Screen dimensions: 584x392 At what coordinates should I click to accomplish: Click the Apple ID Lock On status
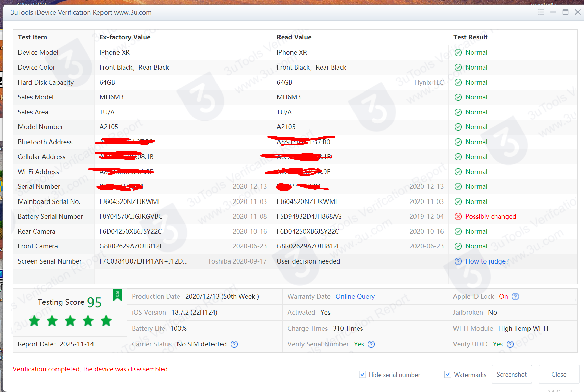[x=503, y=297]
